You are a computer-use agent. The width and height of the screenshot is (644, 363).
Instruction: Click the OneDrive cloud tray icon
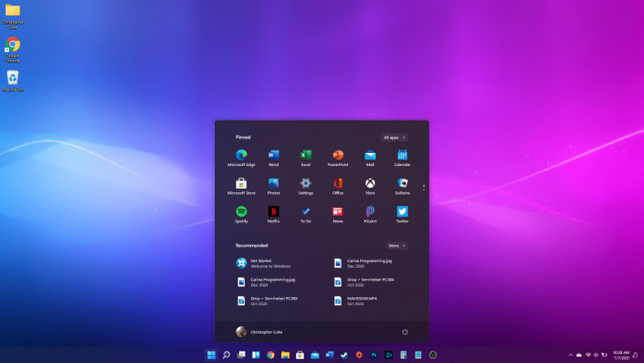[x=579, y=355]
